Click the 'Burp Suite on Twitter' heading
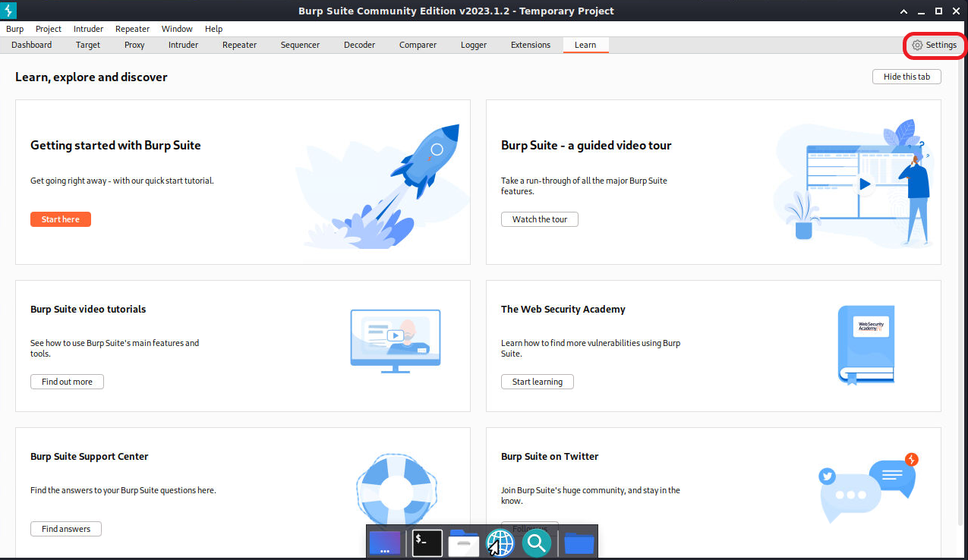The height and width of the screenshot is (560, 968). pos(550,456)
